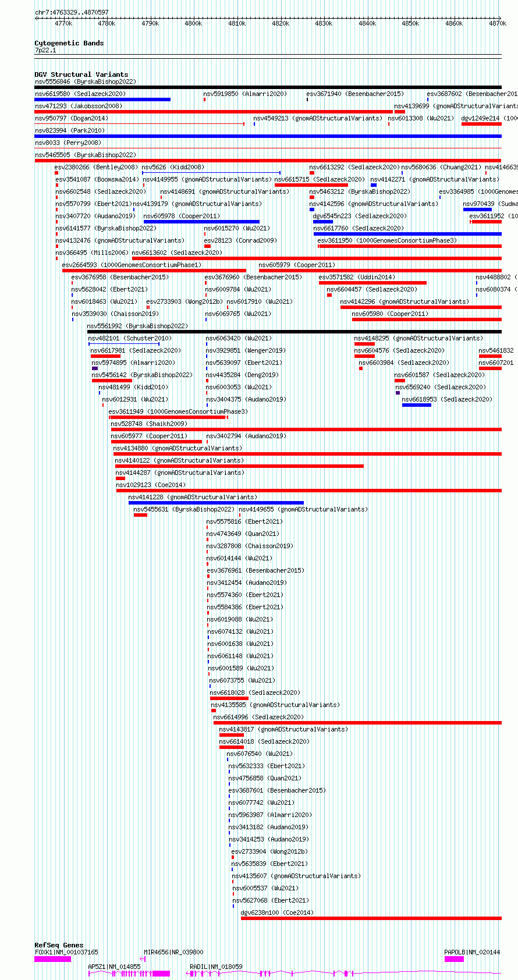Click the MIR4656|NR_039800 gene label
518x980 pixels.
pyautogui.click(x=173, y=952)
